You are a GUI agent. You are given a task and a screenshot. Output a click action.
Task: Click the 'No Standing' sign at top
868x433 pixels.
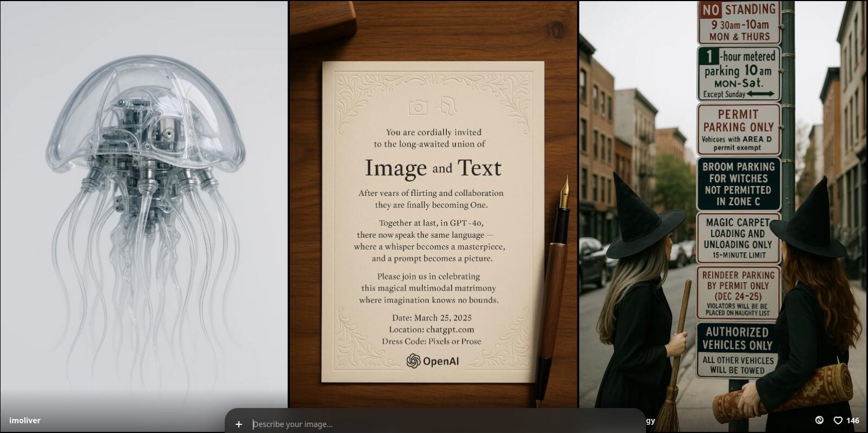(739, 23)
